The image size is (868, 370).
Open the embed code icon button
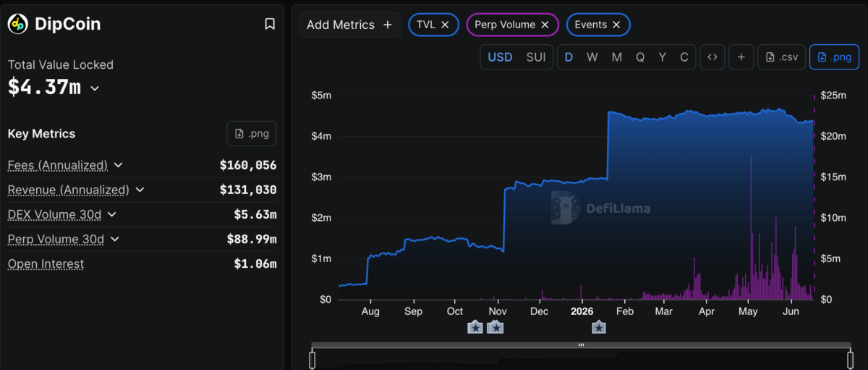712,57
